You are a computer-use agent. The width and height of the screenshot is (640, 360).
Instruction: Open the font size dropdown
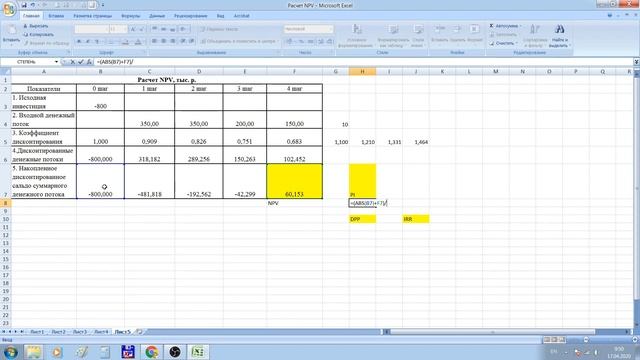(x=125, y=29)
